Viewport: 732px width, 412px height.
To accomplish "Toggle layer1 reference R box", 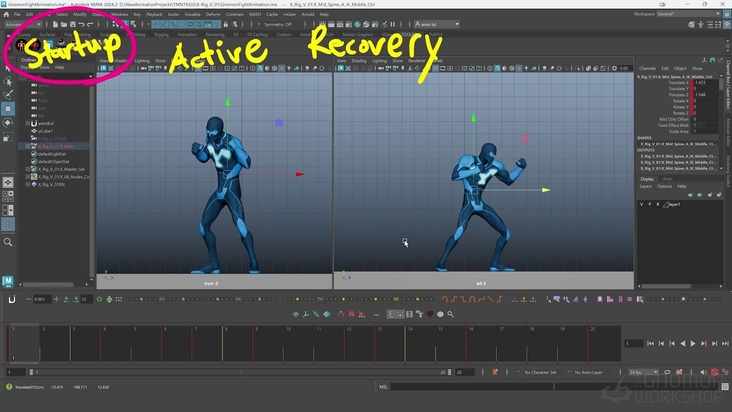I will [x=658, y=204].
